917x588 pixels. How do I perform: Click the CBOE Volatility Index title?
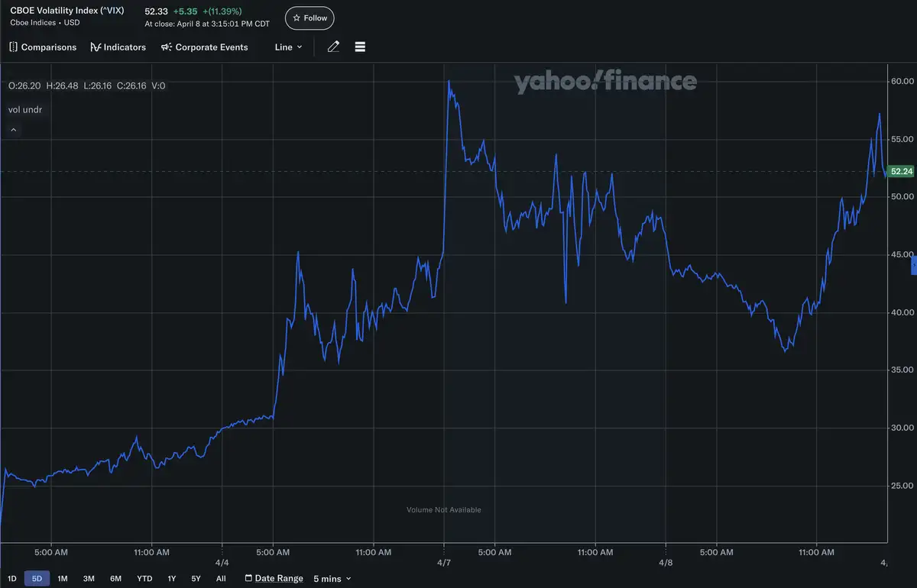pyautogui.click(x=67, y=11)
